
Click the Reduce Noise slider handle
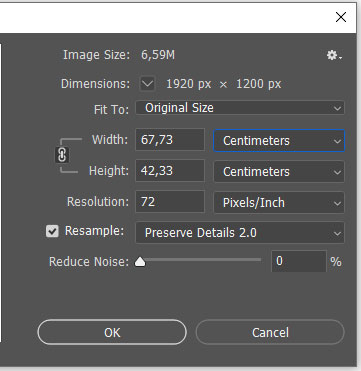click(x=140, y=262)
